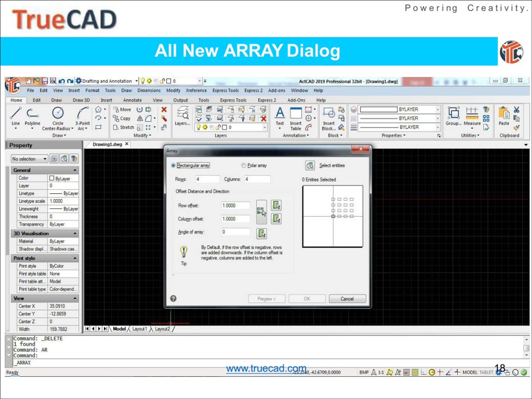Click the pick both offsets icon
Viewport: 532px width, 399px height.
click(x=261, y=212)
